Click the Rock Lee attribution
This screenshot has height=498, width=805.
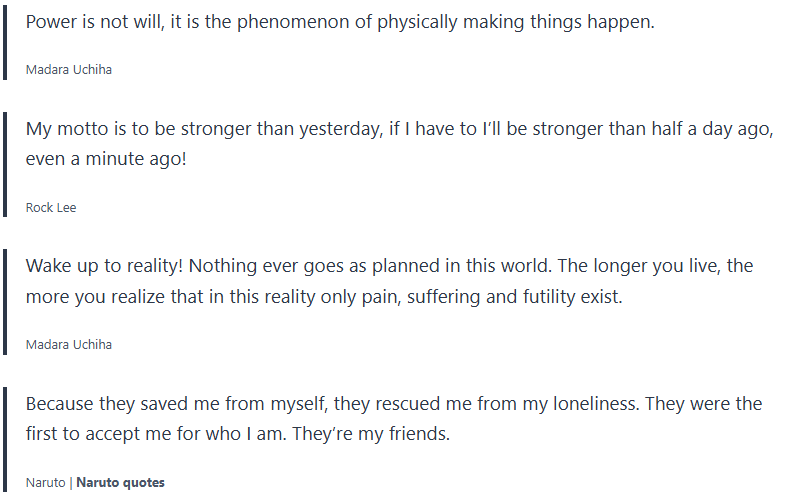(51, 208)
